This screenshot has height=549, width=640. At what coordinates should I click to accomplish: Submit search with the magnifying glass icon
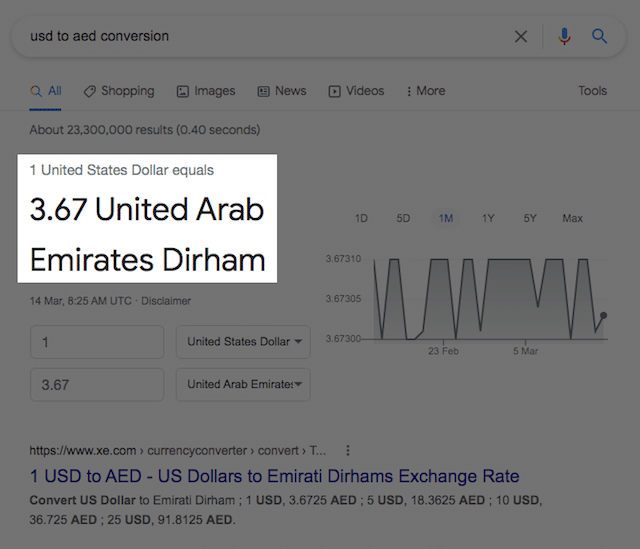point(599,36)
